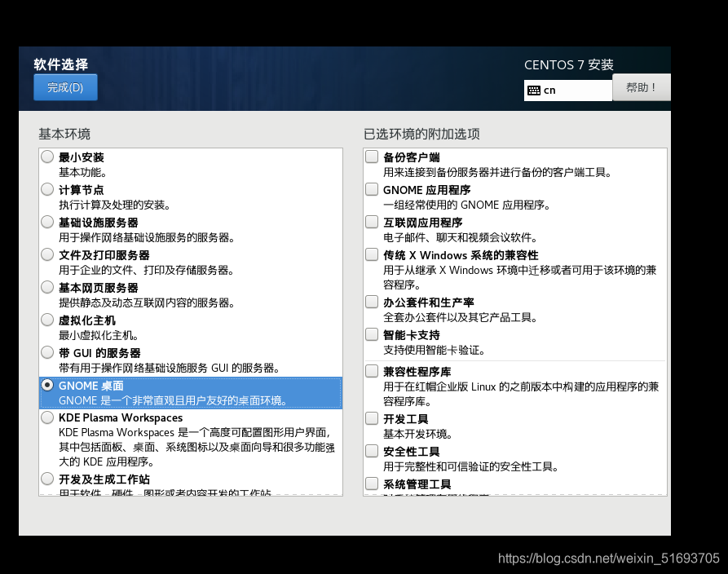
Task: Click text 全套办公套件以及其它产品工具。
Action: [461, 317]
